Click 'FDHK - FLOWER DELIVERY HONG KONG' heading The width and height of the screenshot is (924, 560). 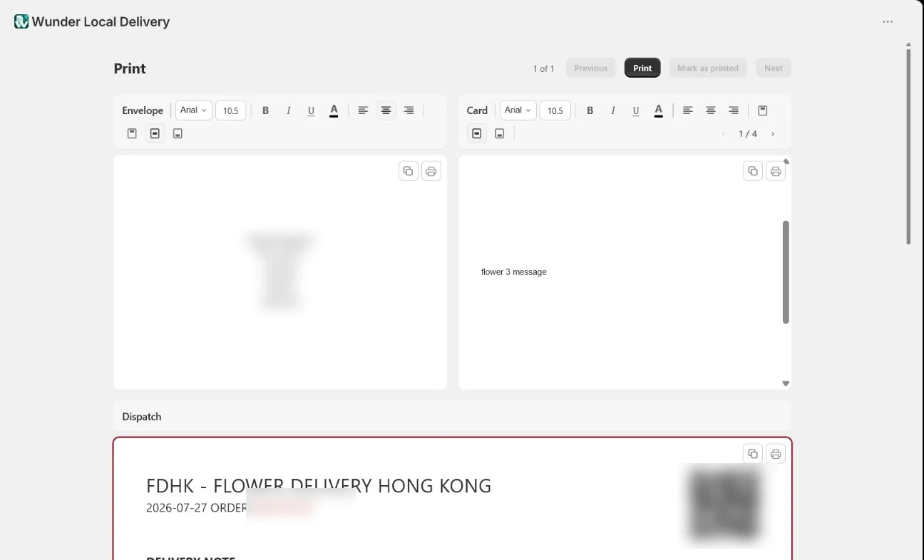pos(319,486)
